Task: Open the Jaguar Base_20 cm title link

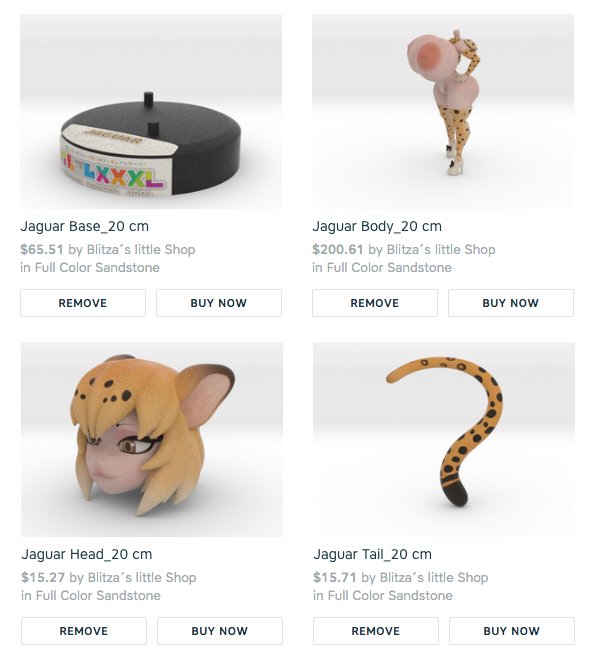Action: pyautogui.click(x=84, y=226)
